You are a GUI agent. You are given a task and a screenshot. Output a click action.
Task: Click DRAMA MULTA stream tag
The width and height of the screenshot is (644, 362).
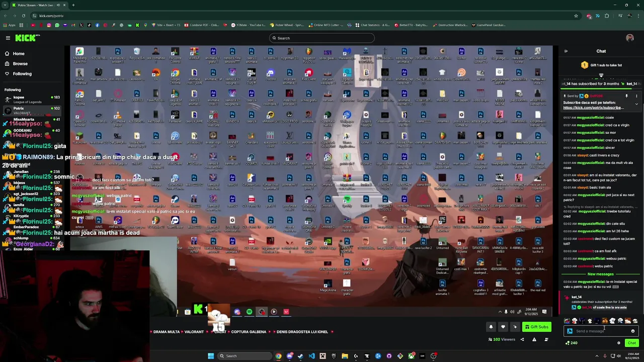[x=167, y=332]
